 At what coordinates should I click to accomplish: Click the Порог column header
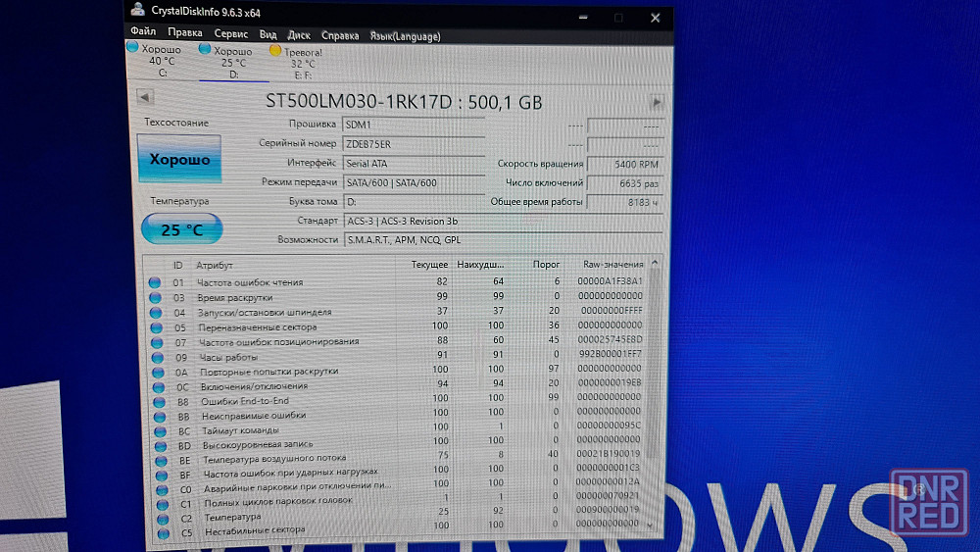point(546,265)
